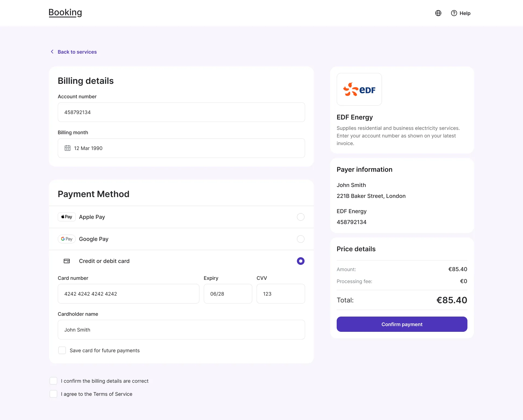
Task: Click the calendar icon in Billing month
Action: pyautogui.click(x=68, y=148)
